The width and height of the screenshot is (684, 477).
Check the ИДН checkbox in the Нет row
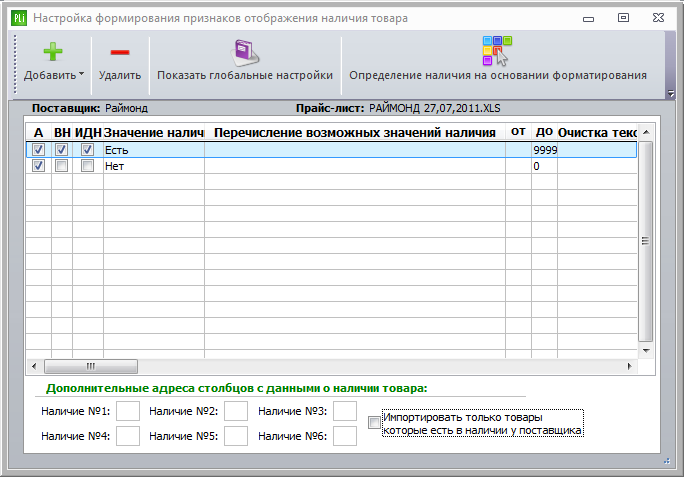(88, 166)
